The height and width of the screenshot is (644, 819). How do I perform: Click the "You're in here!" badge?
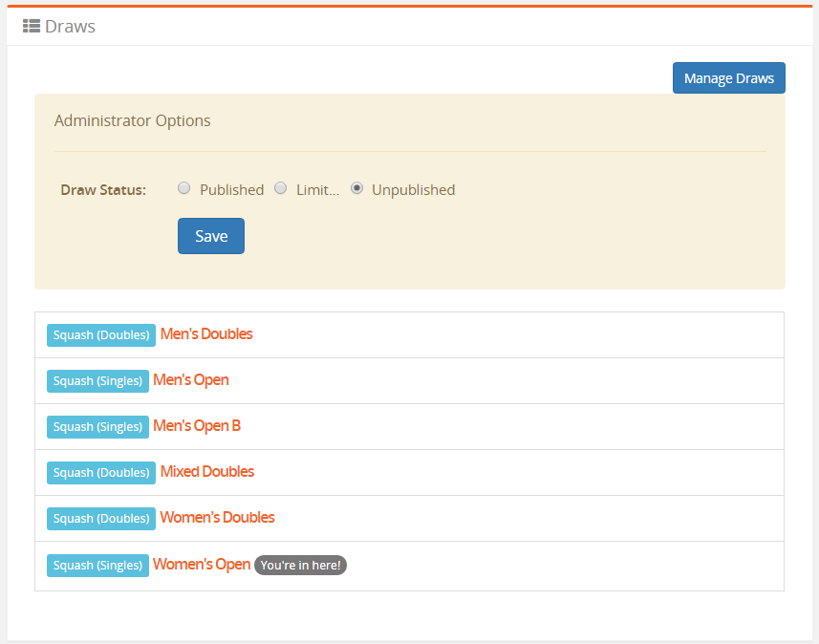(300, 565)
